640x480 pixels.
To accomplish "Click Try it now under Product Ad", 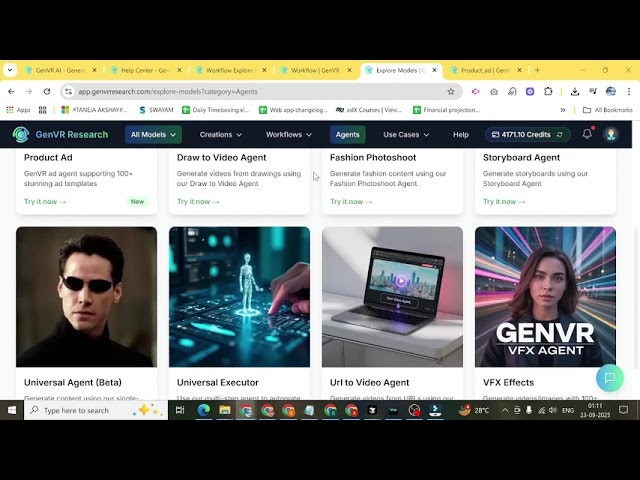I will tap(45, 201).
